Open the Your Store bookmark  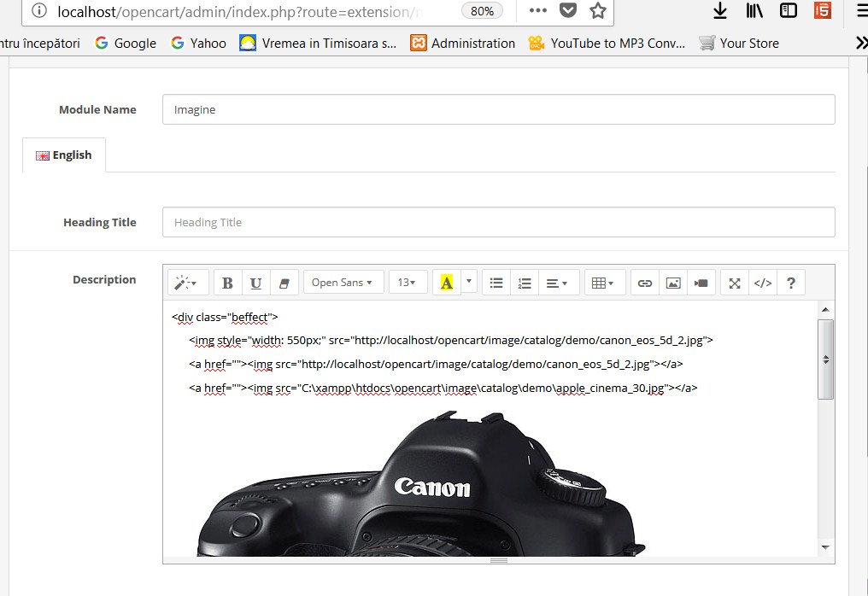(x=739, y=44)
